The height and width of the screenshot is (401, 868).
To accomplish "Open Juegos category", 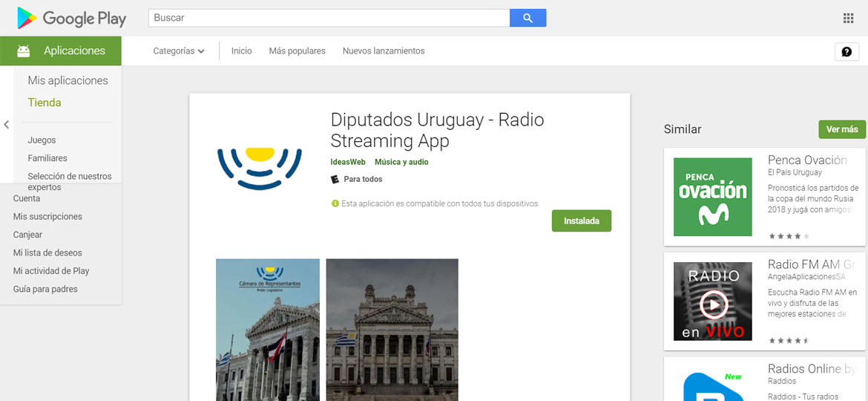I will pyautogui.click(x=42, y=140).
